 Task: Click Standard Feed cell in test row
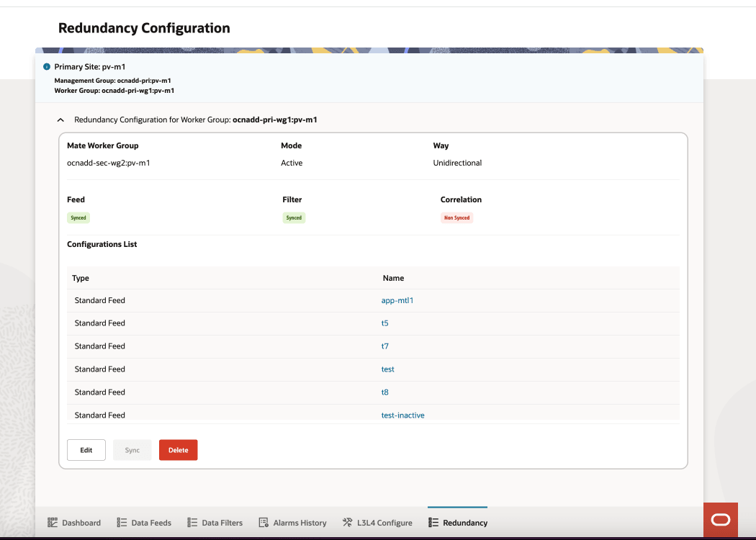(100, 369)
